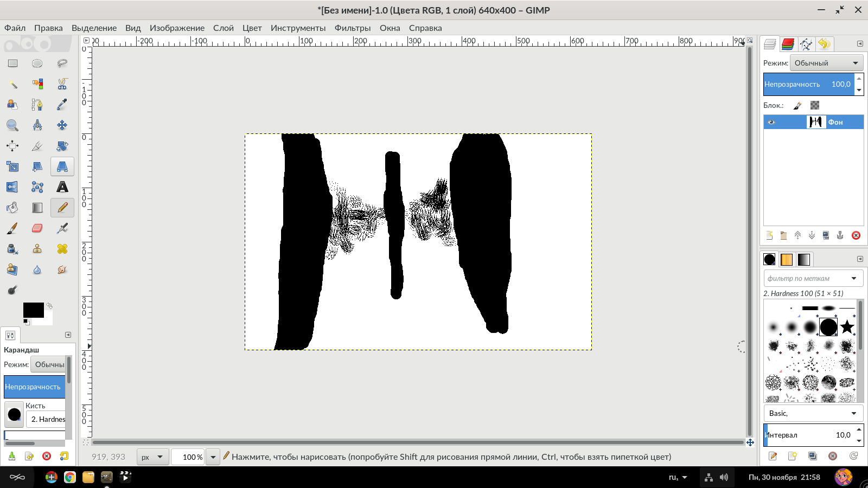Switch to the Gradients tab

pyautogui.click(x=804, y=260)
